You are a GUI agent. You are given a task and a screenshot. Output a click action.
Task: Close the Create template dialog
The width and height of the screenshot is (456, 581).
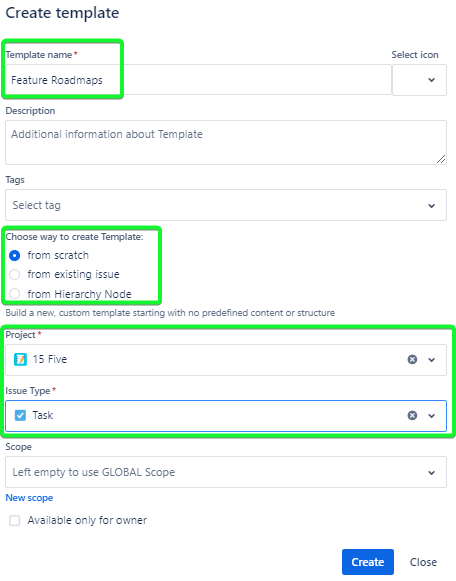click(x=423, y=562)
